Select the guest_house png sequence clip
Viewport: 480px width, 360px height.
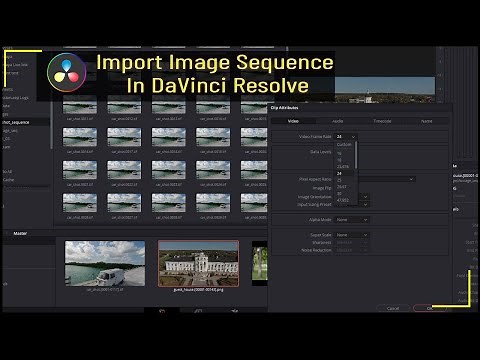click(198, 264)
